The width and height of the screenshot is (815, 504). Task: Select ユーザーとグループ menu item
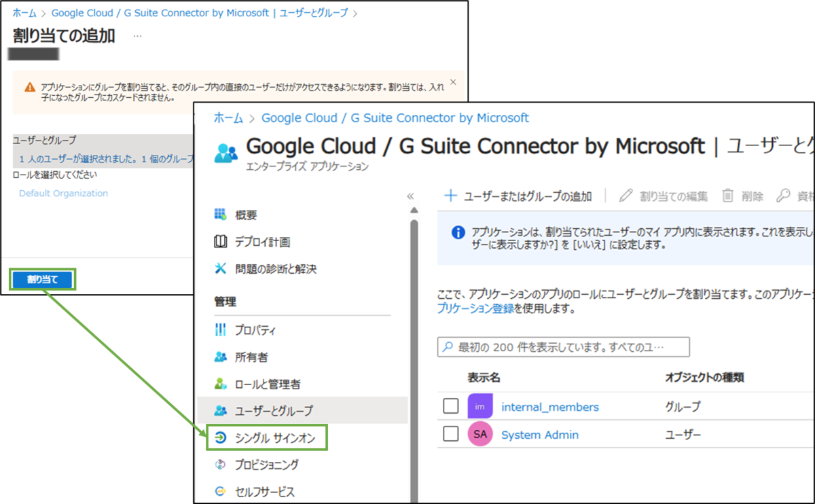tap(302, 410)
